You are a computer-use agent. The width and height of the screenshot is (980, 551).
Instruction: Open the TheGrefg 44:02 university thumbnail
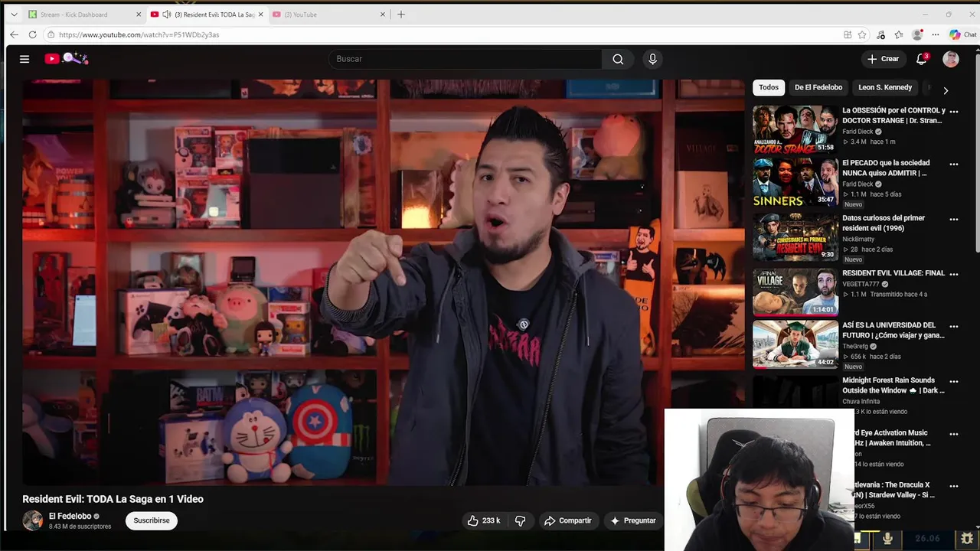point(795,344)
